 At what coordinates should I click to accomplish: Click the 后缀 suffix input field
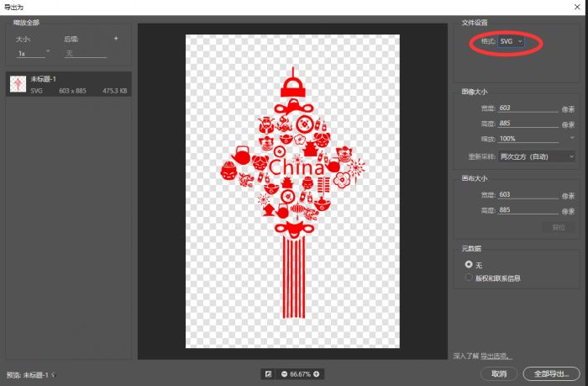[x=86, y=53]
